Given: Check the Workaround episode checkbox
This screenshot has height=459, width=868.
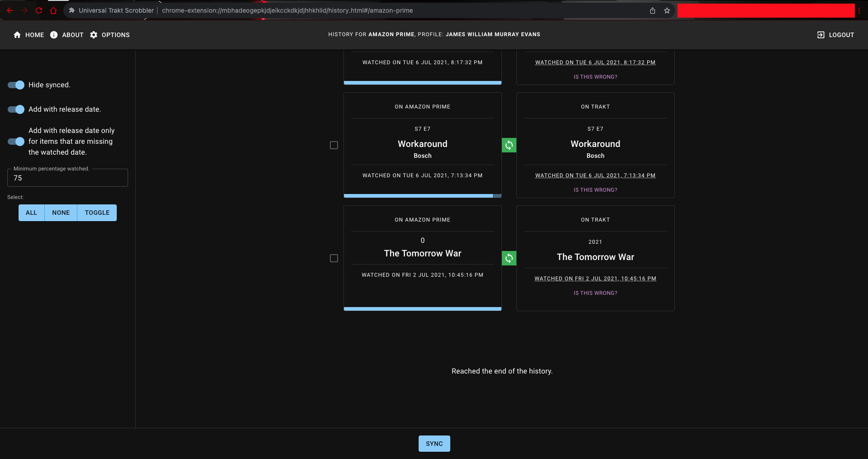Looking at the screenshot, I should click(x=334, y=145).
